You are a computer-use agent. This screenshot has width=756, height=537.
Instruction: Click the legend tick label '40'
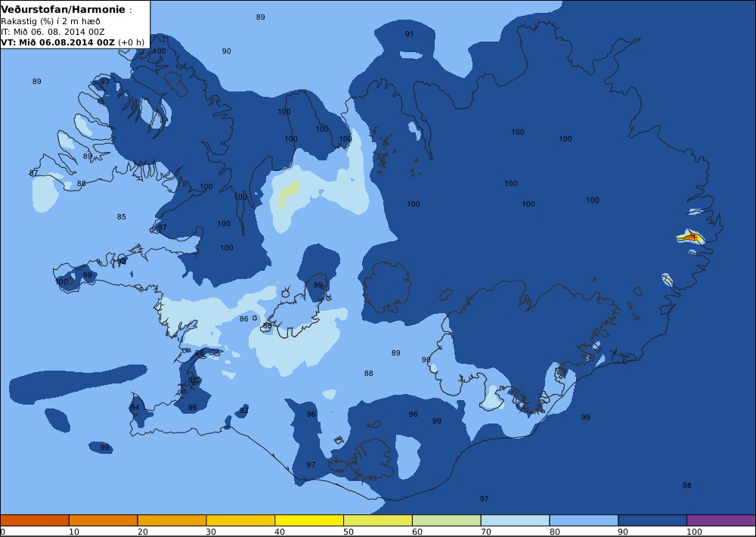pos(280,532)
